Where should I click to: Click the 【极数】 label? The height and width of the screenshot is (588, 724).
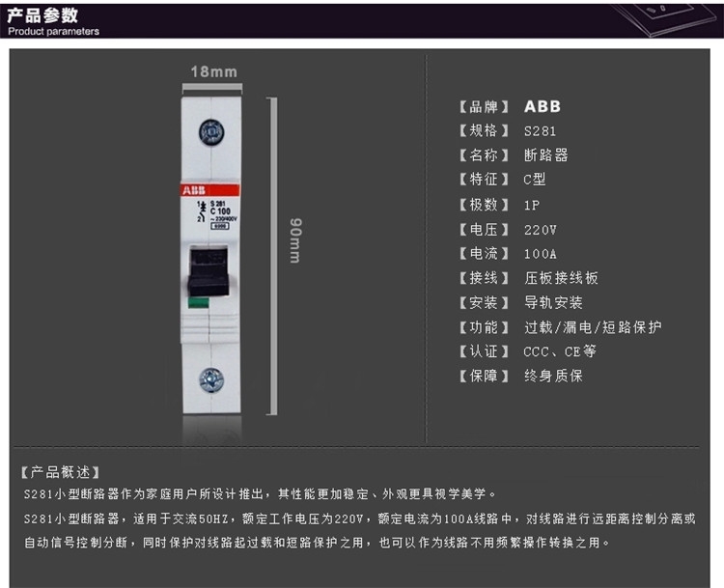pyautogui.click(x=484, y=204)
